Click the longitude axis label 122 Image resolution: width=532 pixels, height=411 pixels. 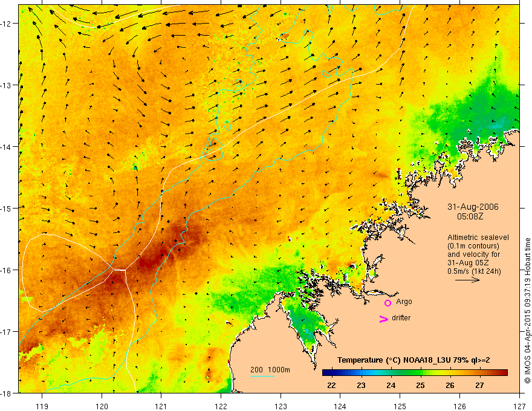(221, 406)
